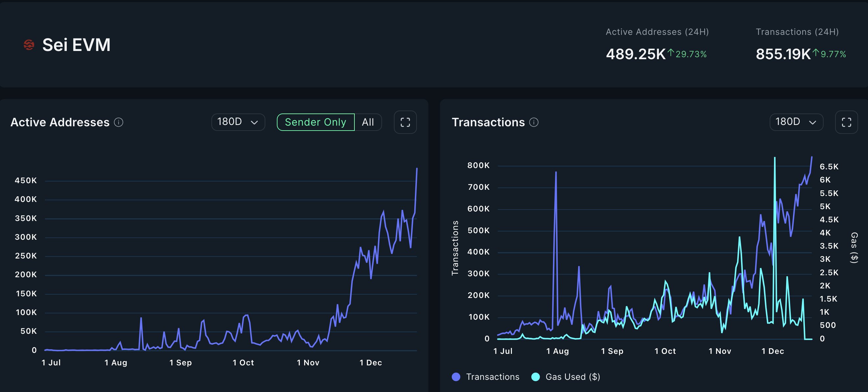Open the Active Addresses 180D range dropdown
The width and height of the screenshot is (868, 392).
click(x=238, y=122)
